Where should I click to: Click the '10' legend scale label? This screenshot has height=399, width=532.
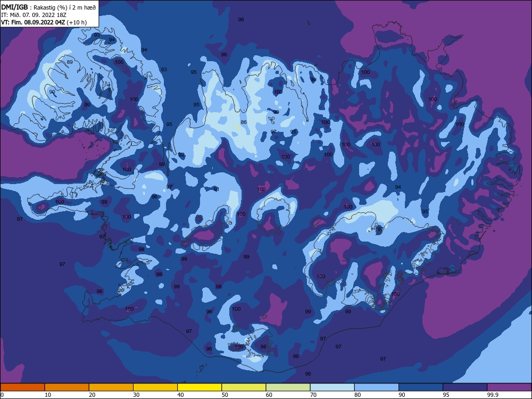(48, 395)
